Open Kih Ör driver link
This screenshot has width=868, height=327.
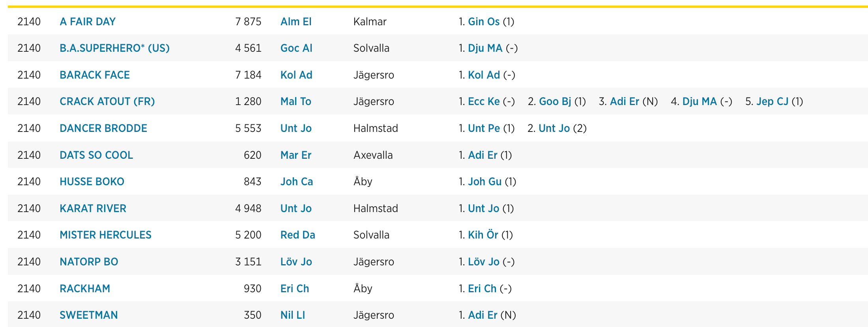point(483,235)
